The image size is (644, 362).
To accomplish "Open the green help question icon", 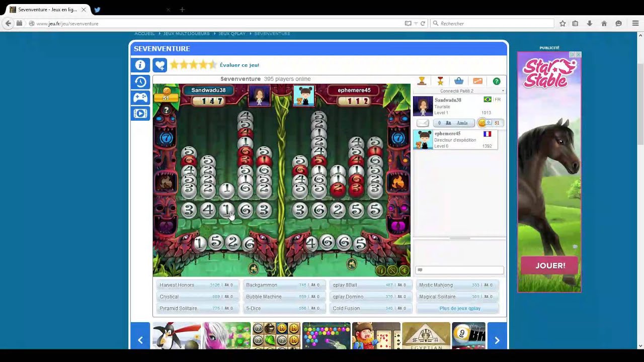I will tap(497, 81).
